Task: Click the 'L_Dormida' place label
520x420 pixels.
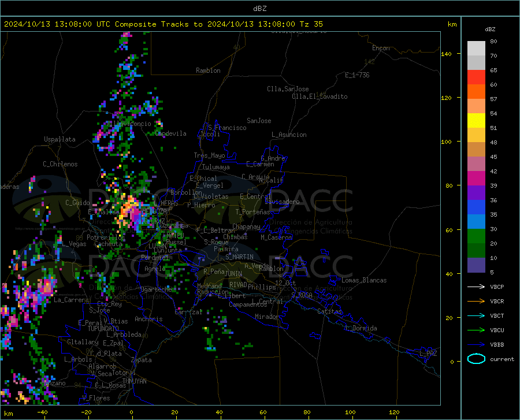Action: (361, 328)
